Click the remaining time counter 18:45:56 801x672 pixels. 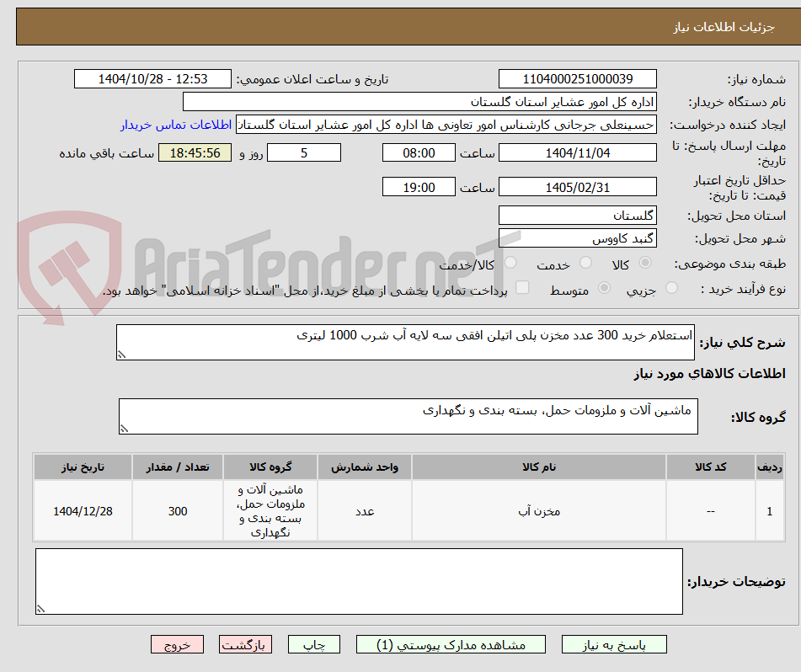coord(195,152)
